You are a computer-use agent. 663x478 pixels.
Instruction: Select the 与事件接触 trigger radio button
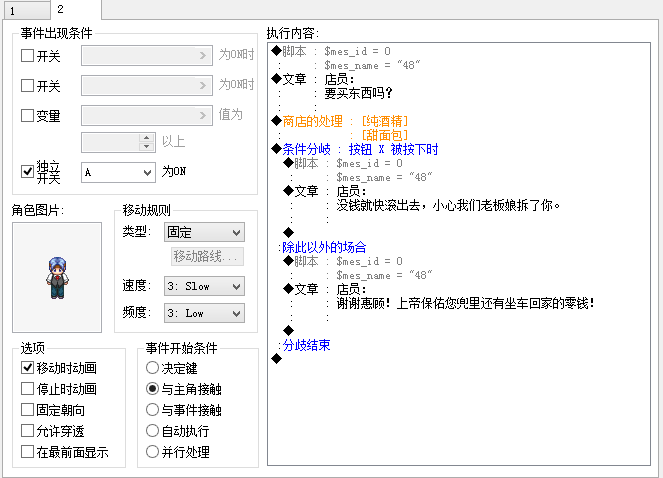(152, 409)
